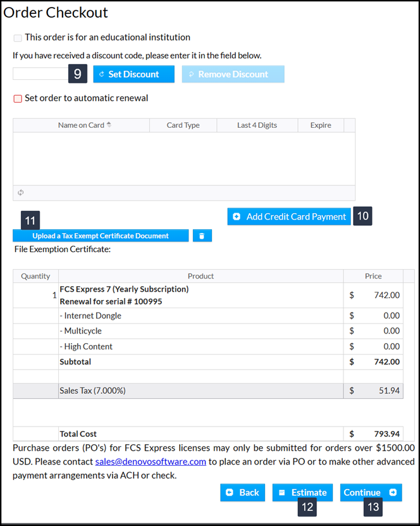The width and height of the screenshot is (420, 526).
Task: Click the sort arrows beside Name on Card
Action: 109,125
